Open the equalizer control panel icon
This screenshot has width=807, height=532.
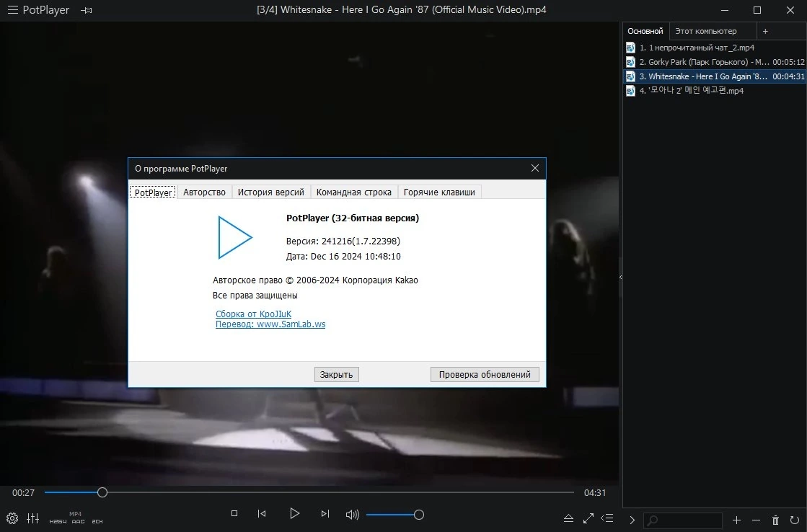[33, 518]
